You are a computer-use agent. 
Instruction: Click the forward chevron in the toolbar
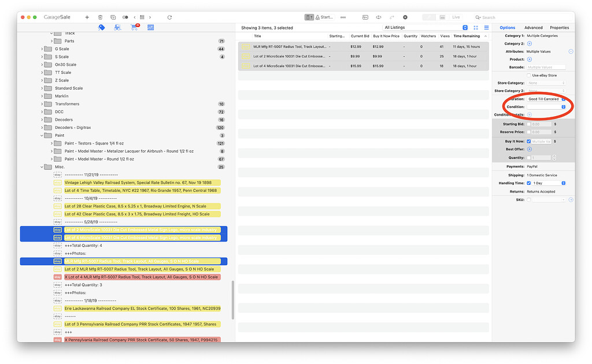pyautogui.click(x=150, y=17)
